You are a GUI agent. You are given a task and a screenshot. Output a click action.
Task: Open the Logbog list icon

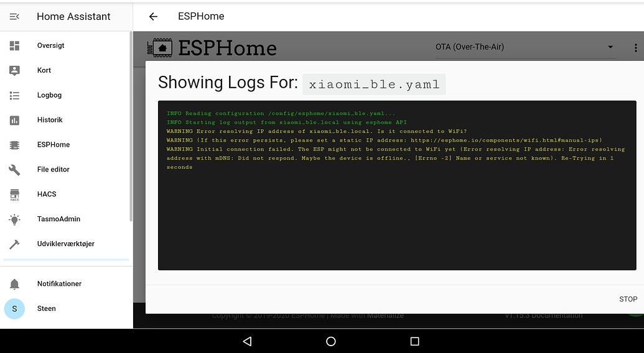[14, 96]
